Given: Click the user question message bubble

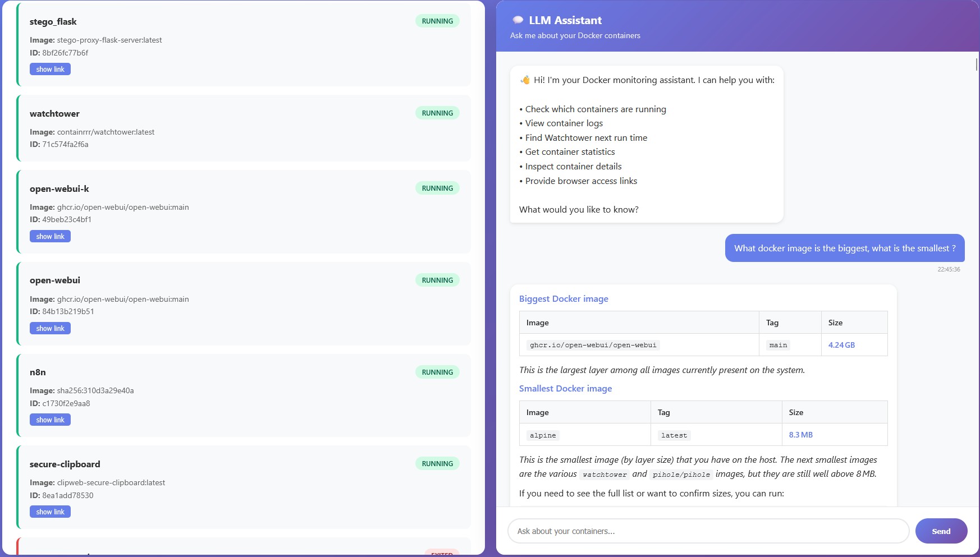Looking at the screenshot, I should [x=844, y=248].
